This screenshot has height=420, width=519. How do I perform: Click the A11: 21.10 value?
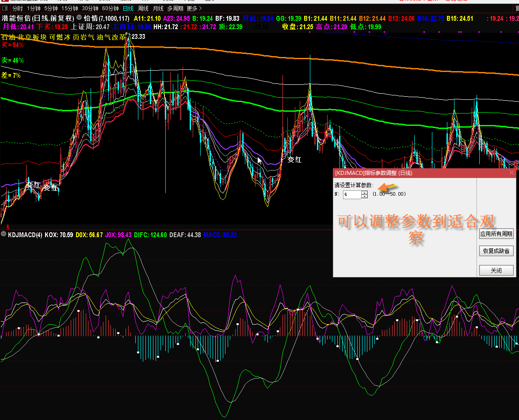pos(147,19)
